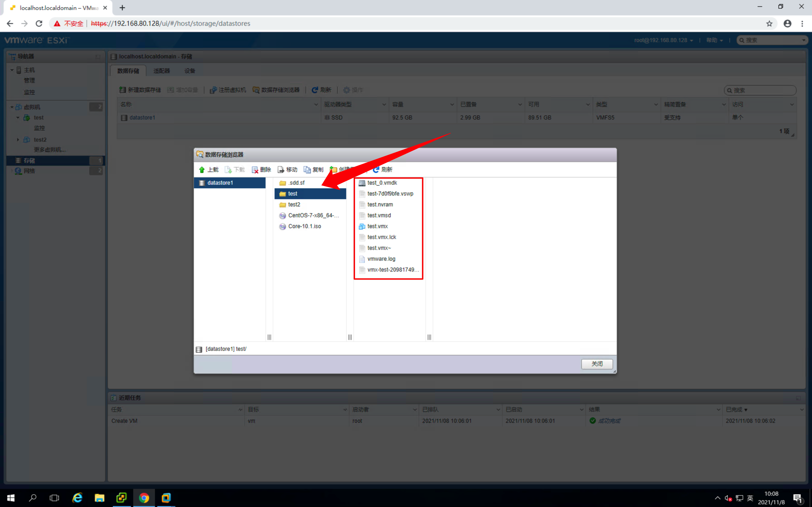Click the copy file toolbar icon
This screenshot has width=812, height=507.
[307, 170]
